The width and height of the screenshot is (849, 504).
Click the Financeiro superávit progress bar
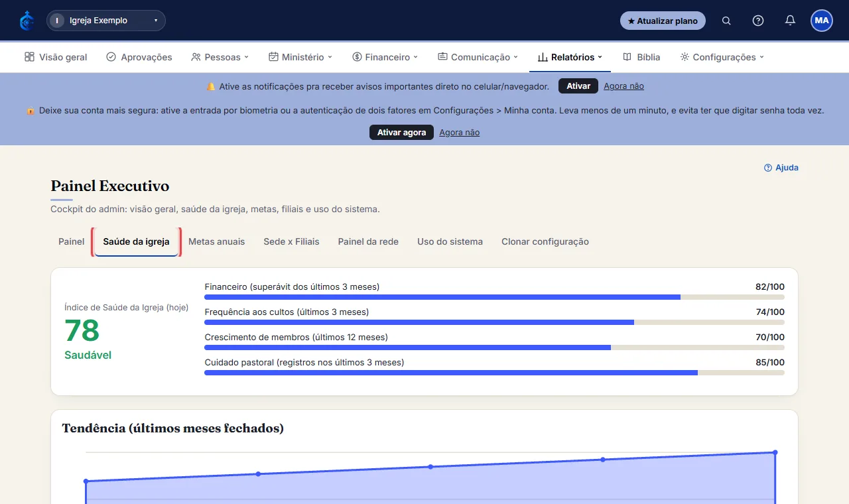click(494, 297)
